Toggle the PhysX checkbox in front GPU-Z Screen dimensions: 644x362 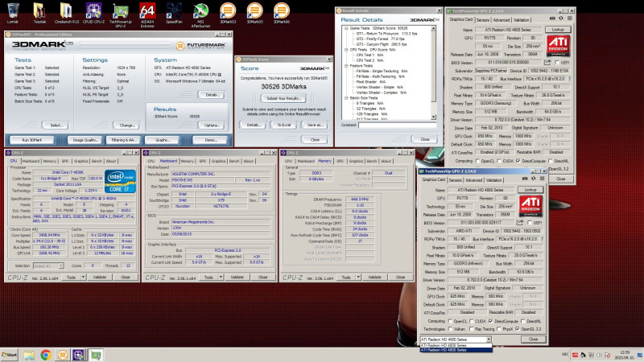tap(499, 329)
